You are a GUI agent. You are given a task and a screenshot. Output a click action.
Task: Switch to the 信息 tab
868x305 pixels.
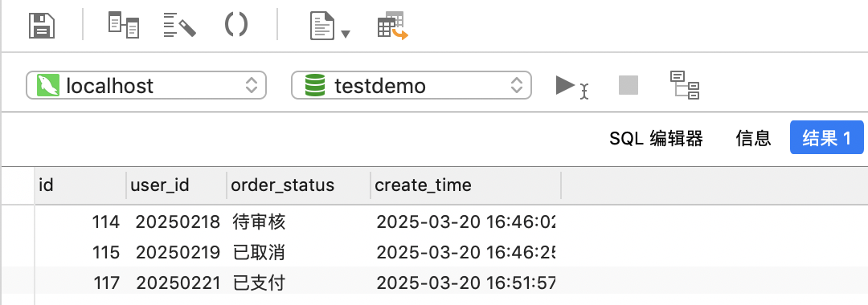click(753, 138)
